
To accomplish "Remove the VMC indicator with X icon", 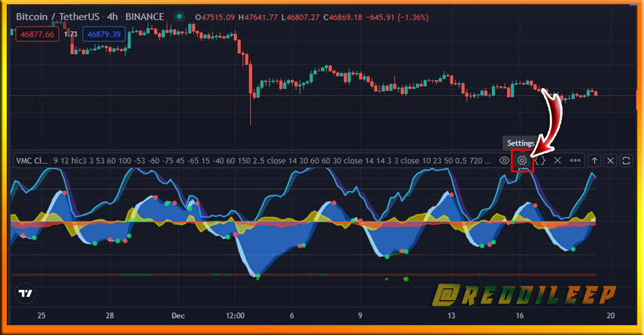I will (557, 161).
